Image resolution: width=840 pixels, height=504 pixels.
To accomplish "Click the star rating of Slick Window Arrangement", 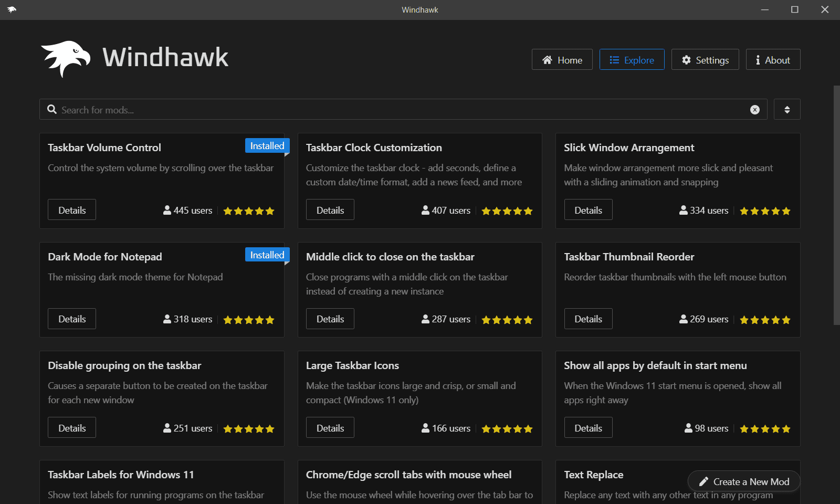I will [x=765, y=211].
